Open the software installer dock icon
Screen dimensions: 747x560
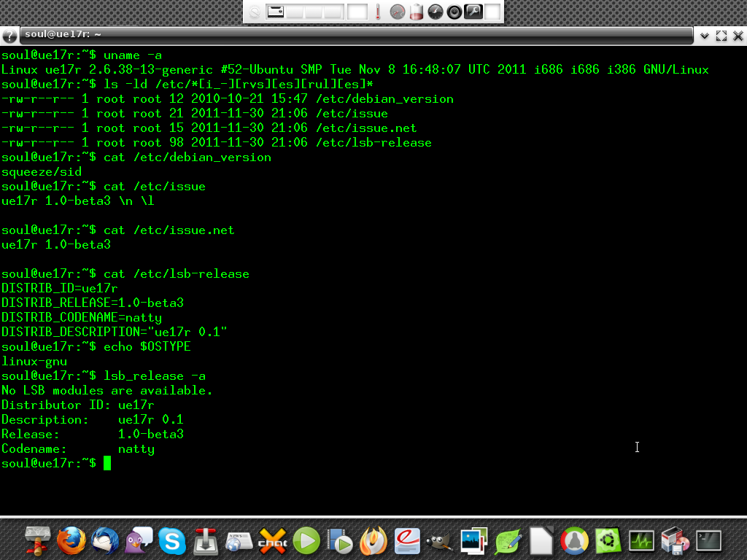(x=675, y=541)
